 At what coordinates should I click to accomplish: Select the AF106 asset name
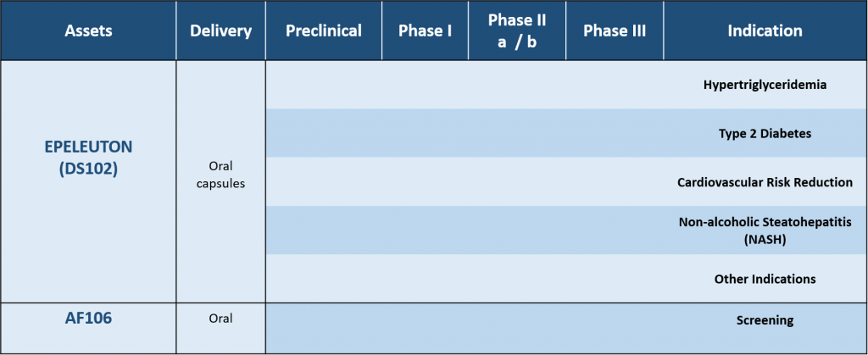coord(88,320)
